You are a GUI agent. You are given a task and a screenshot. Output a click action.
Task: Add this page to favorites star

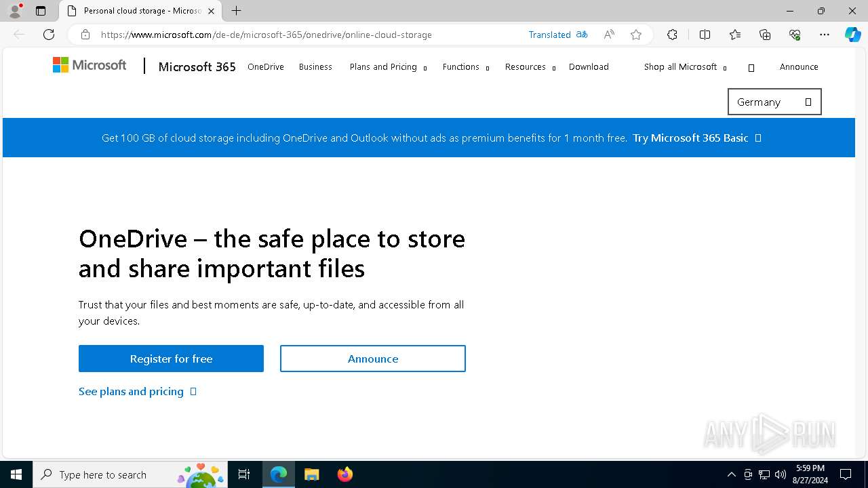coord(636,35)
